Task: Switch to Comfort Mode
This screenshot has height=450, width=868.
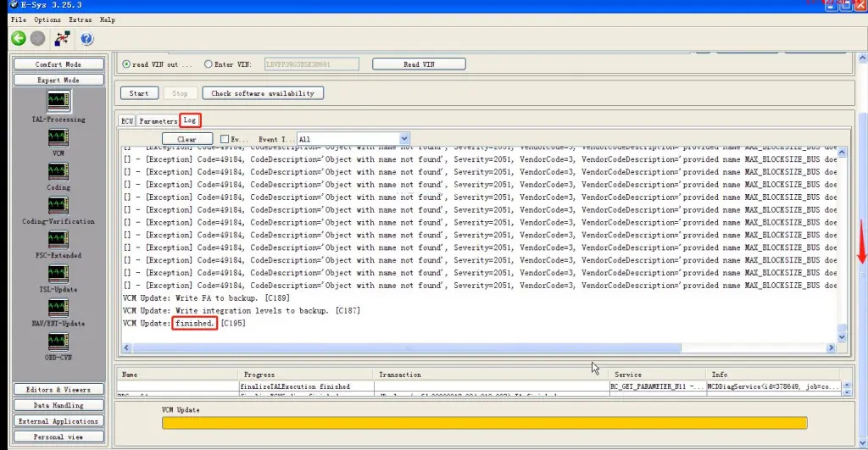Action: [58, 64]
